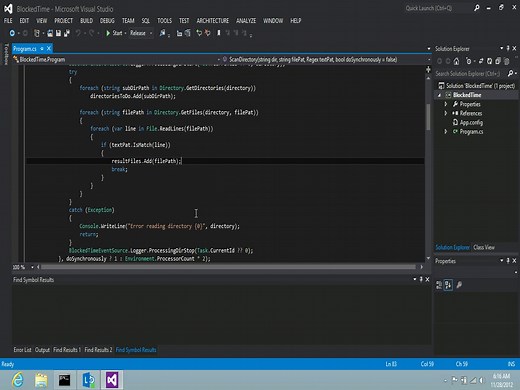Click the Open File toolbar icon
The height and width of the screenshot is (390, 520).
pyautogui.click(x=50, y=33)
